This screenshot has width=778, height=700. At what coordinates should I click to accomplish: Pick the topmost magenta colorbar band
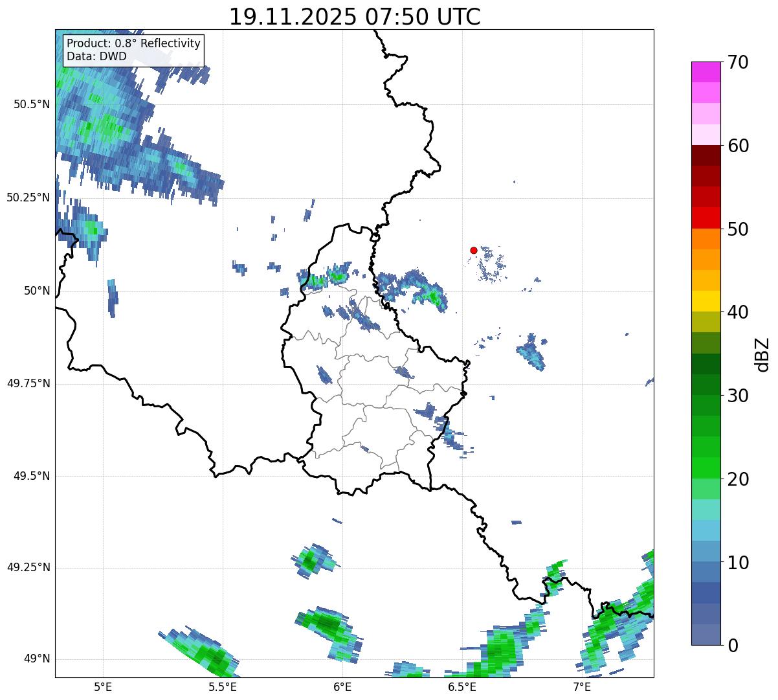[706, 72]
